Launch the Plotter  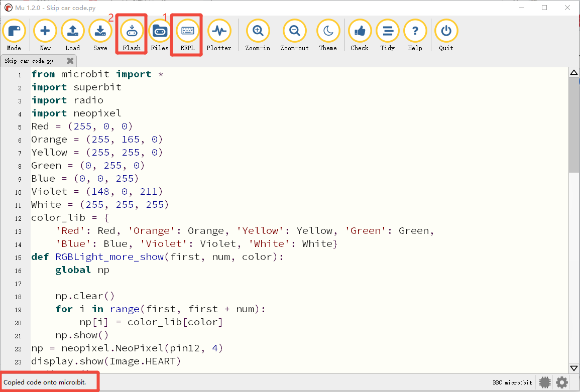[219, 35]
